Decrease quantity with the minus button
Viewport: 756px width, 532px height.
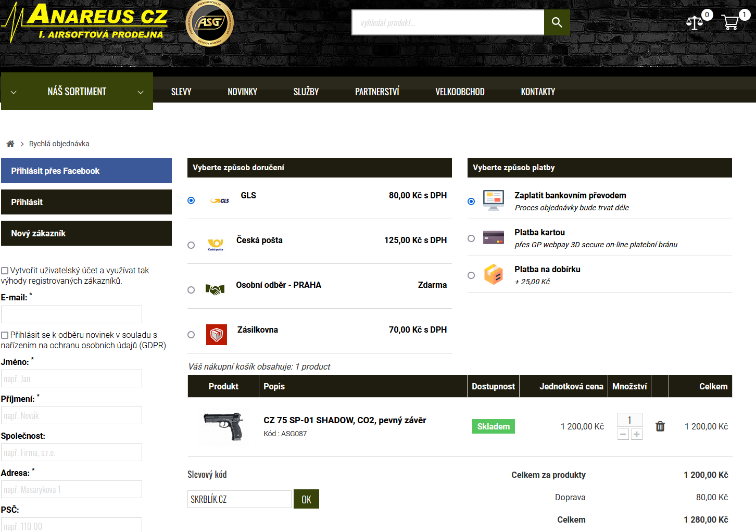pos(623,434)
